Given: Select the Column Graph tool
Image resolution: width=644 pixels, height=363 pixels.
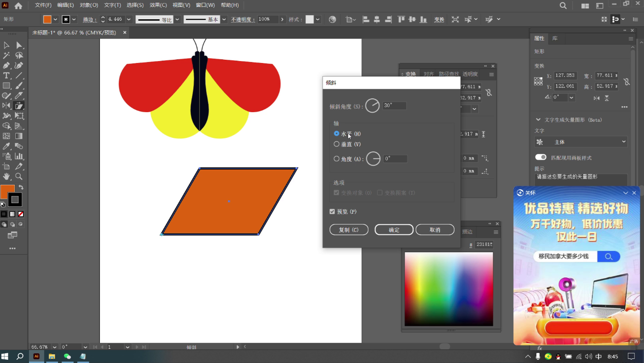Looking at the screenshot, I should [19, 156].
